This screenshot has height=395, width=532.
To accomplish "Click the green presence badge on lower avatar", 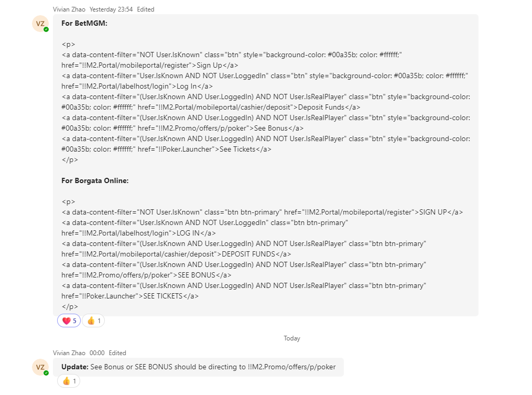I will pos(46,373).
